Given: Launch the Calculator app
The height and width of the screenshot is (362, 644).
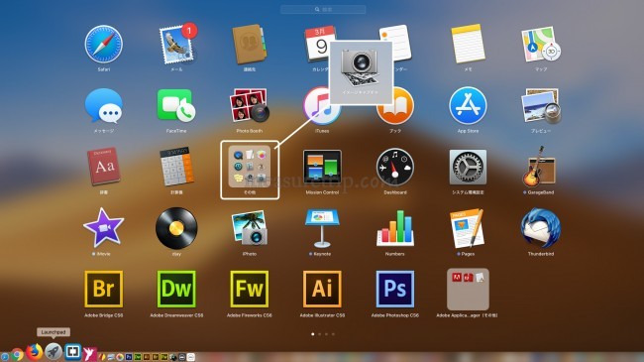Looking at the screenshot, I should pyautogui.click(x=176, y=167).
